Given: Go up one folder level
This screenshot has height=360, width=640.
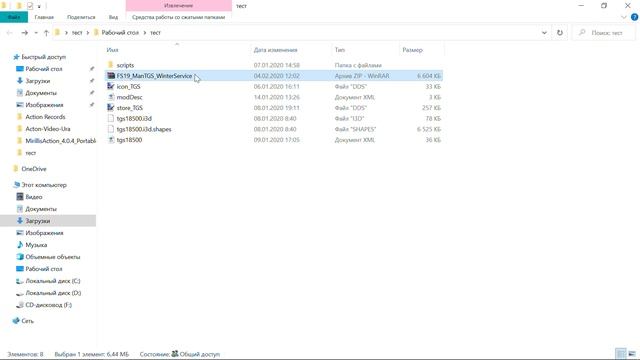Looking at the screenshot, I should click(x=46, y=33).
